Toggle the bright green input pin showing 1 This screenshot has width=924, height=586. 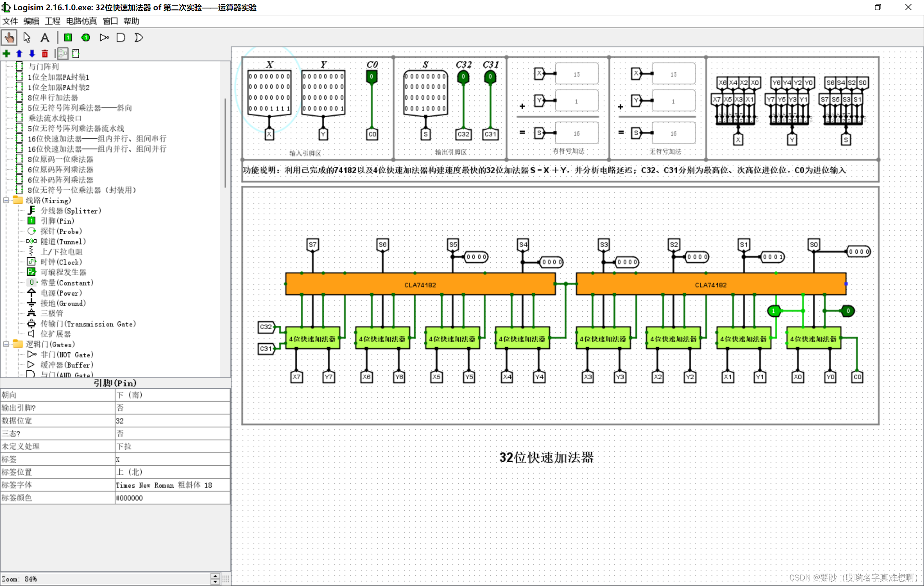pyautogui.click(x=773, y=311)
